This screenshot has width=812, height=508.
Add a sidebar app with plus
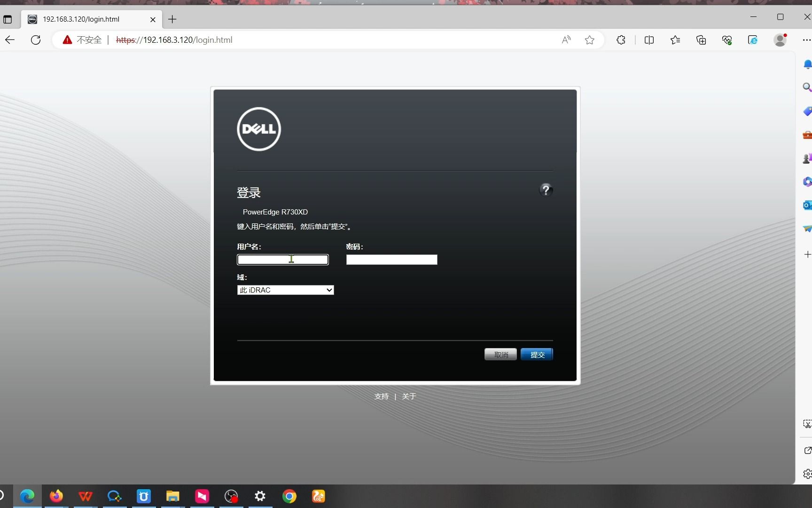tap(807, 254)
